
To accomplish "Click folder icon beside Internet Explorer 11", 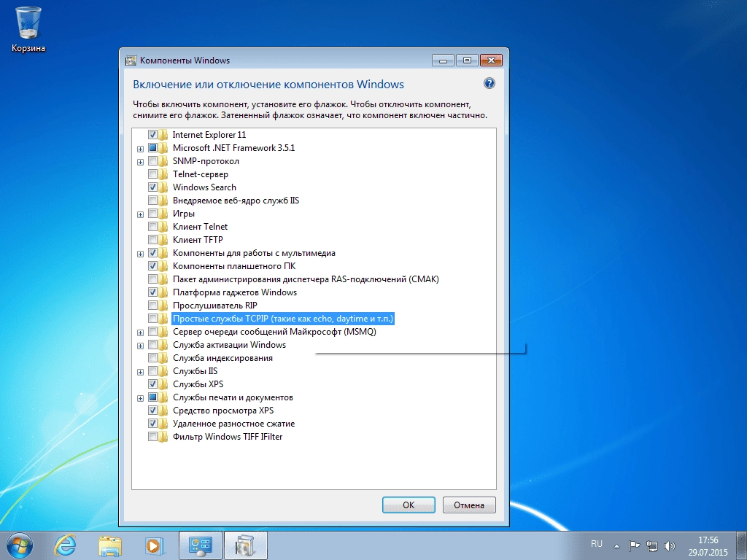I will coord(163,135).
